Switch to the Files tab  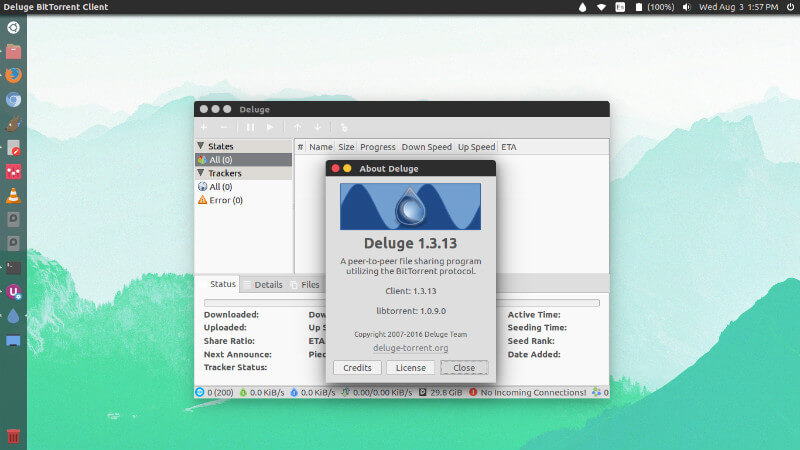pyautogui.click(x=310, y=284)
